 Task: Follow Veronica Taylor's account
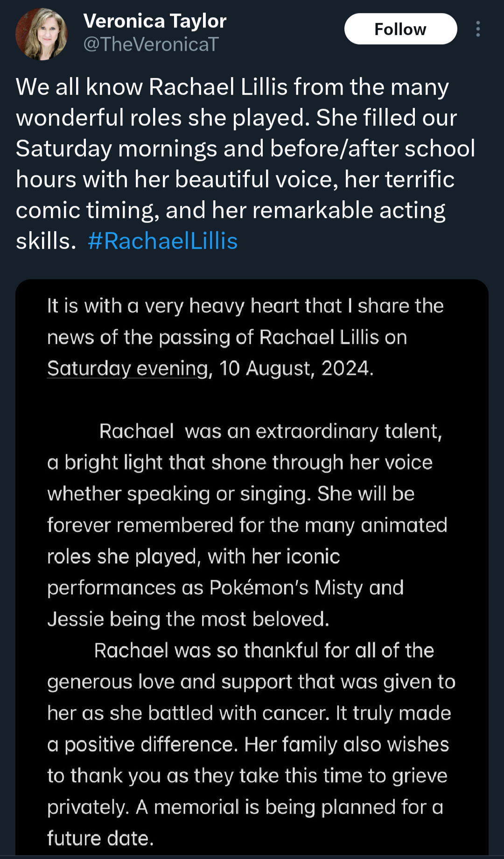tap(400, 29)
